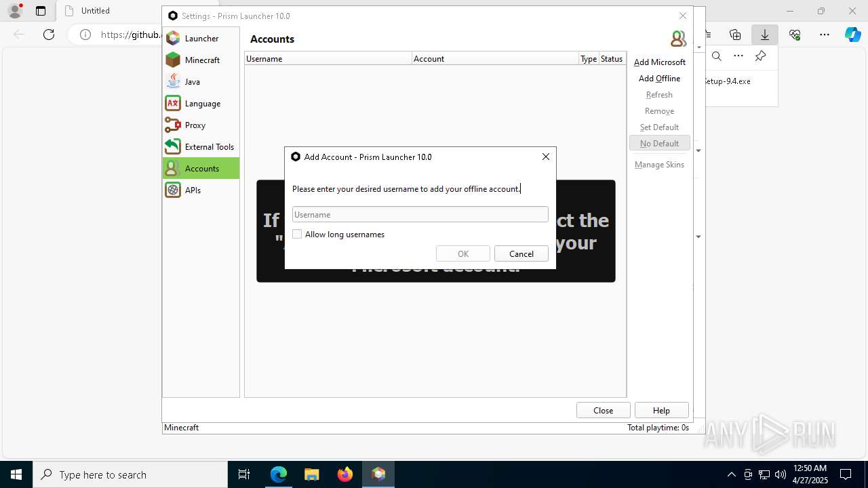Refresh the Edge browser page

tap(49, 35)
